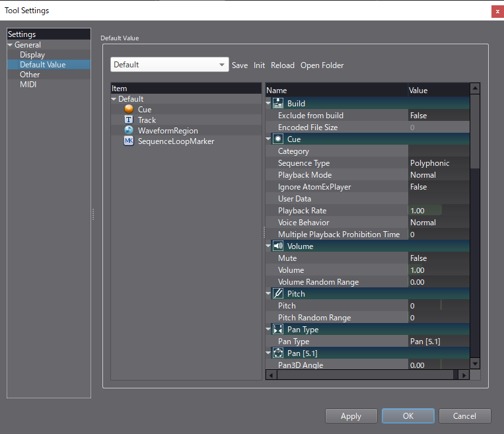Click the SequenceLoopMarker MK icon
Image resolution: width=504 pixels, height=434 pixels.
129,141
